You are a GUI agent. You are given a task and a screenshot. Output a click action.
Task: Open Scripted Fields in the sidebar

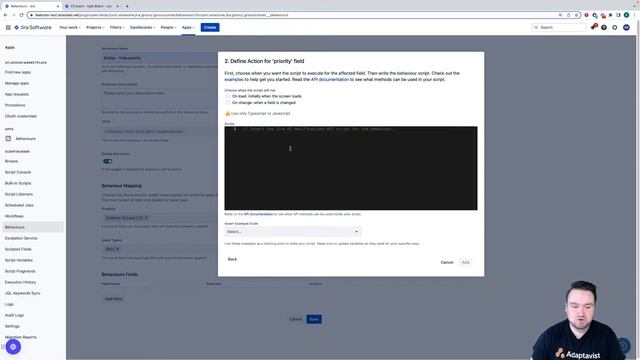[18, 249]
